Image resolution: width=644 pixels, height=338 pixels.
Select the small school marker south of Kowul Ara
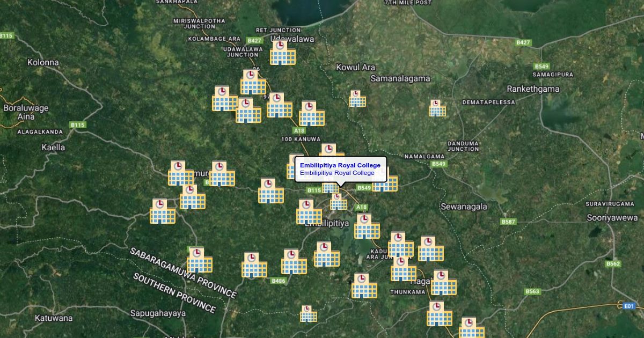click(x=357, y=98)
